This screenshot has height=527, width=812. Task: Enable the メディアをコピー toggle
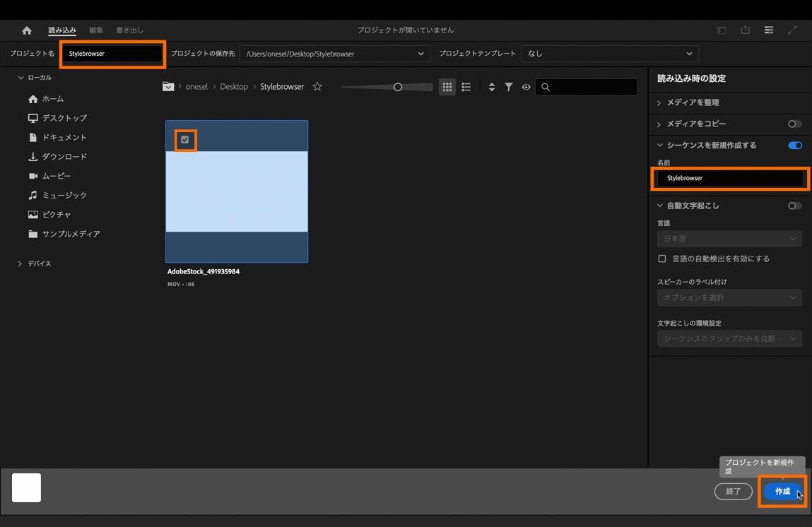tap(795, 124)
